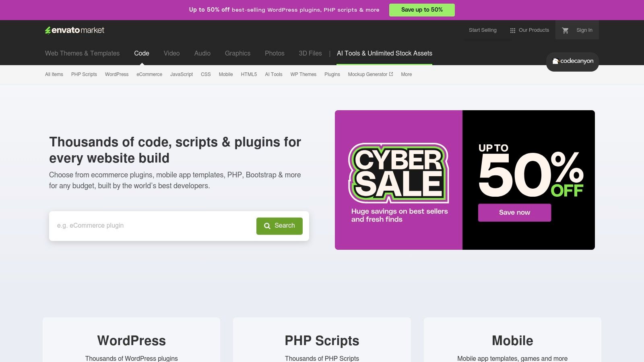Viewport: 644px width, 362px height.
Task: Select the Graphics nav item
Action: (237, 53)
